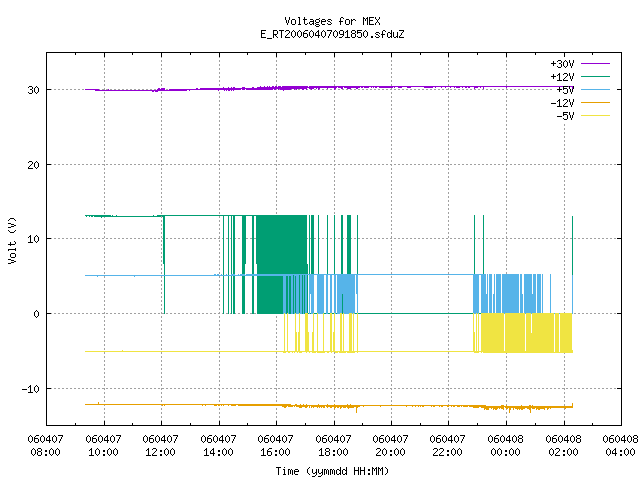The image size is (640, 480).
Task: Click the x-axis label '060407 16:00'
Action: [x=276, y=446]
